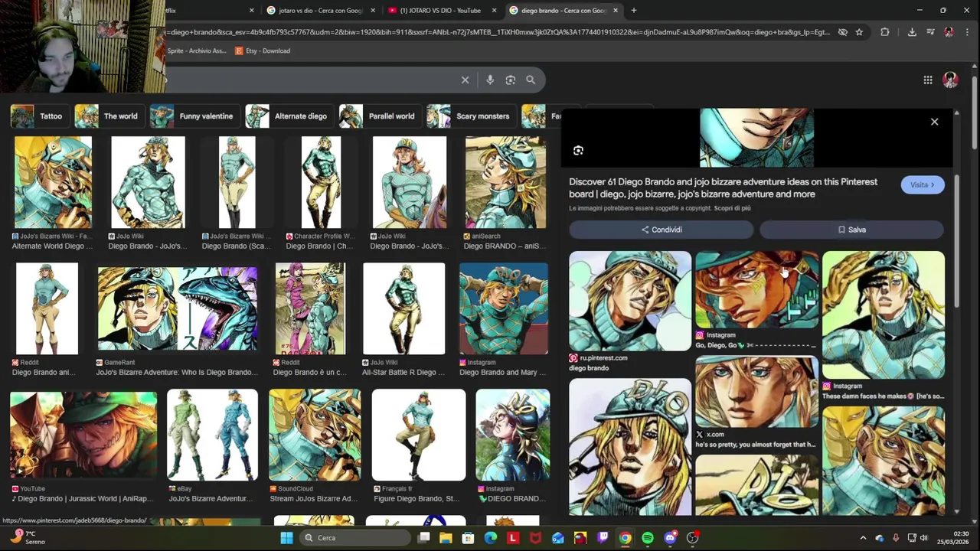
Task: Open the media control icon in Chrome toolbar
Action: click(930, 32)
